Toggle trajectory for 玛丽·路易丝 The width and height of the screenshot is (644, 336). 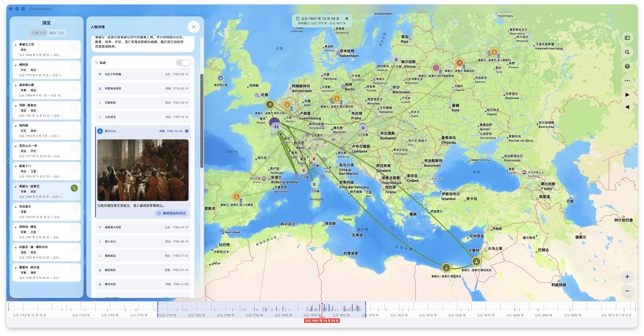tap(74, 107)
